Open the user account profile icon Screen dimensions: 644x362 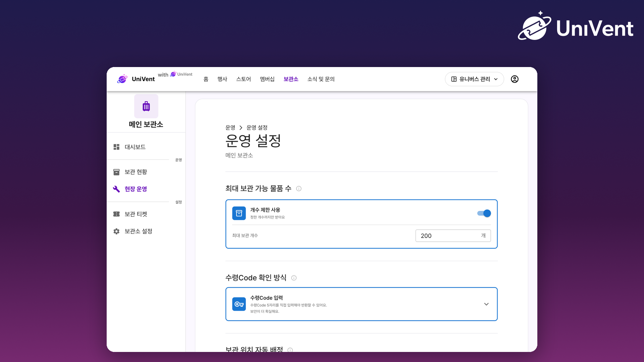coord(515,79)
